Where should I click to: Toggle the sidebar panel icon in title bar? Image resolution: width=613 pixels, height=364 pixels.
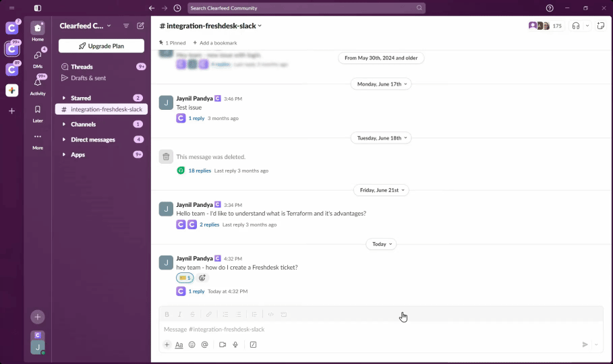pos(38,8)
